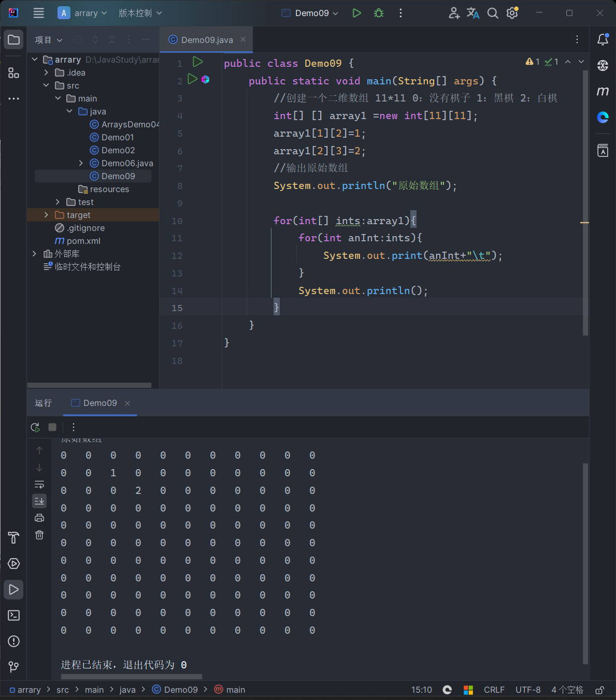Show the IDE notifications bell
The width and height of the screenshot is (616, 700).
(603, 39)
